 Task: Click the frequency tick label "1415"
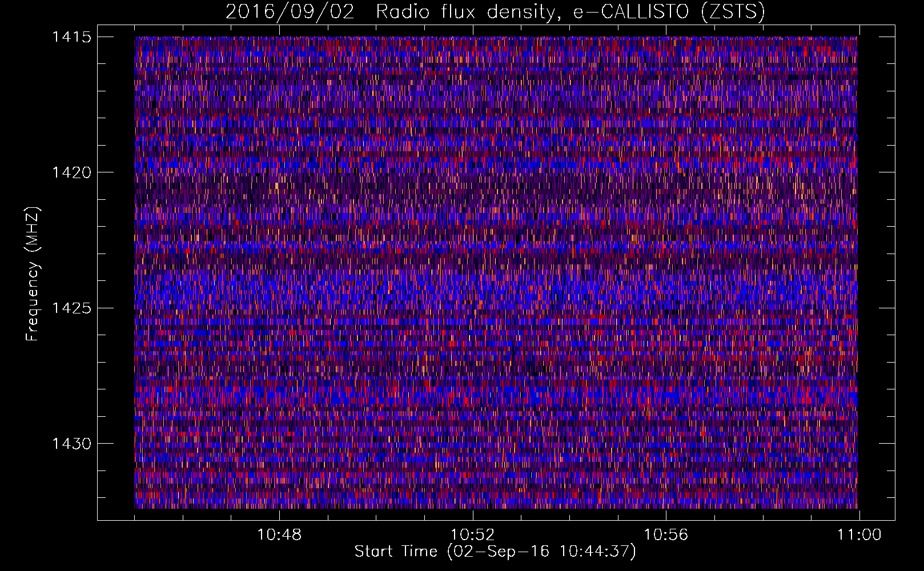(71, 37)
